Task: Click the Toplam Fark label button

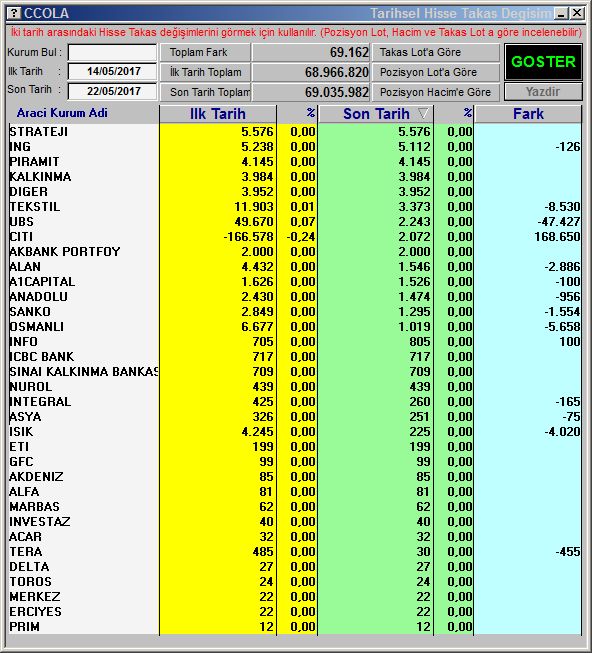Action: (205, 52)
